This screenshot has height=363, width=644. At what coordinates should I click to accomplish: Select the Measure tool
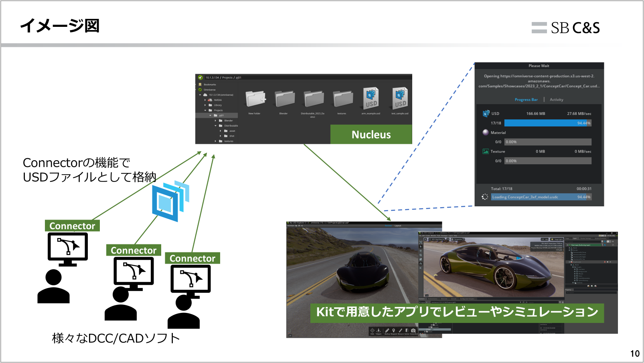[x=401, y=331]
